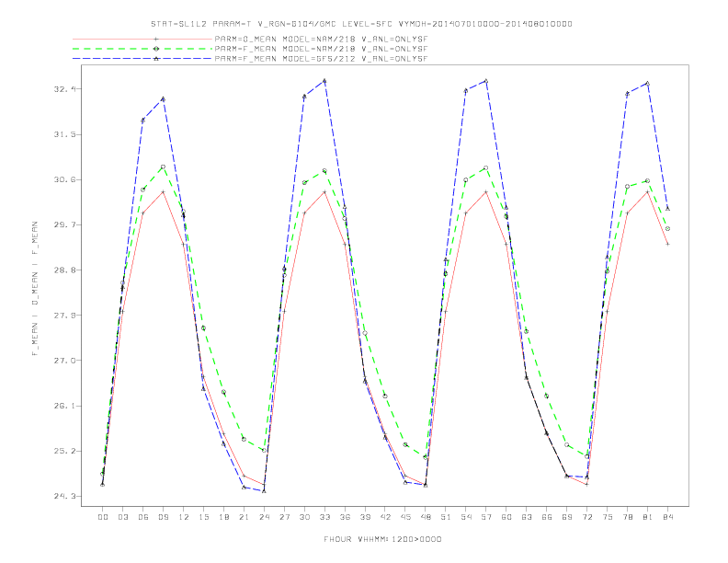Select the green F_MEAN NAM/218 legend label
Screen dimensions: 728x563
click(321, 49)
